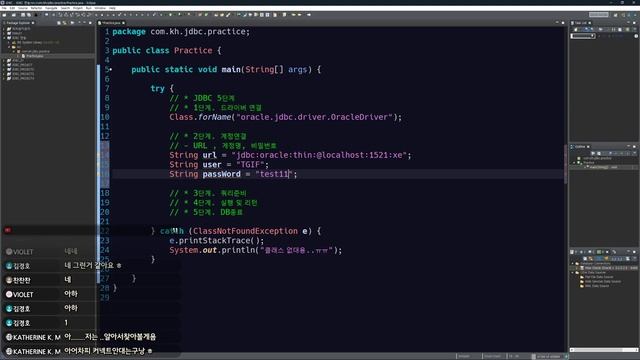Collapse the com.kh.jdbc.practice package node
640x360 pixels.
pos(14,51)
